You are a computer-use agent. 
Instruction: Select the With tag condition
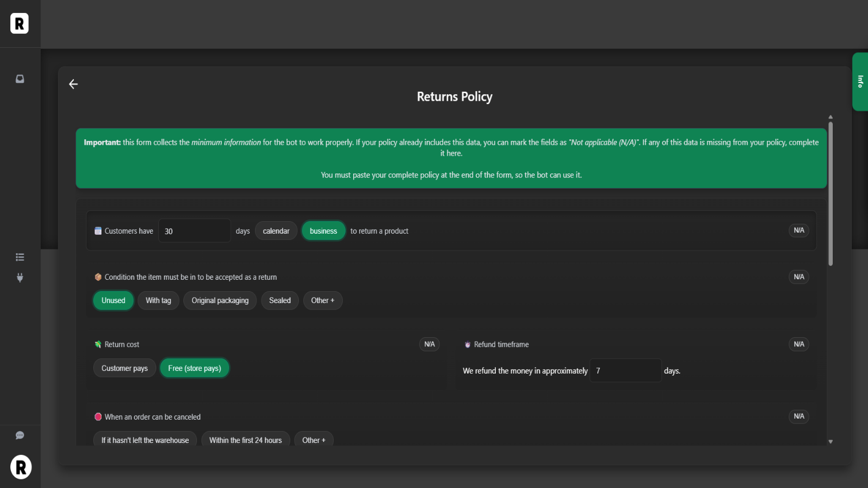[158, 300]
